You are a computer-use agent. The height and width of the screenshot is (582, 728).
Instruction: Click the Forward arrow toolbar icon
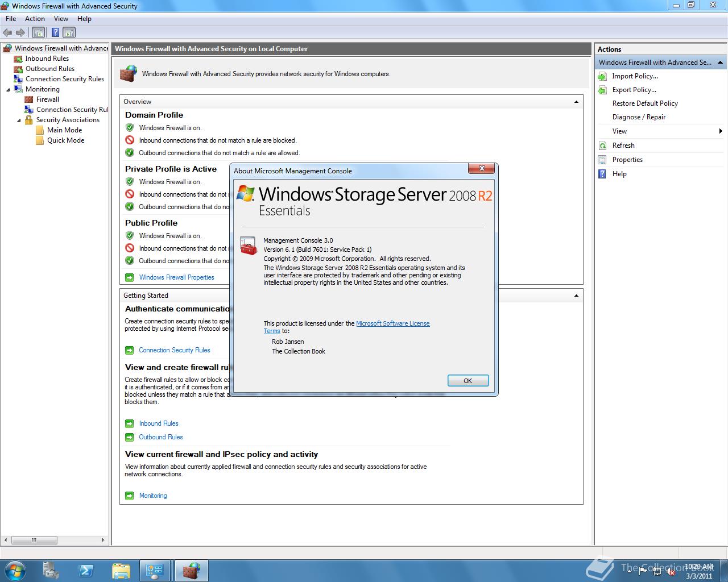[x=20, y=32]
